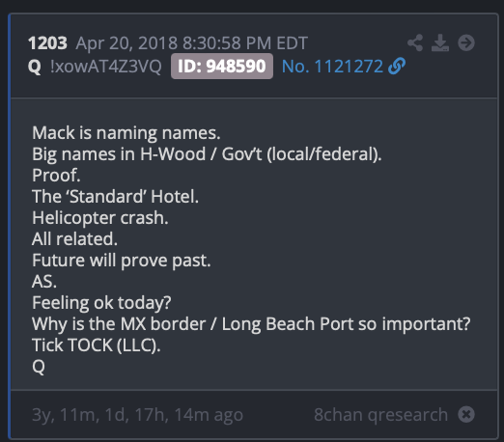Image resolution: width=504 pixels, height=442 pixels.
Task: Click the 8chan qresearch board label
Action: tap(380, 414)
